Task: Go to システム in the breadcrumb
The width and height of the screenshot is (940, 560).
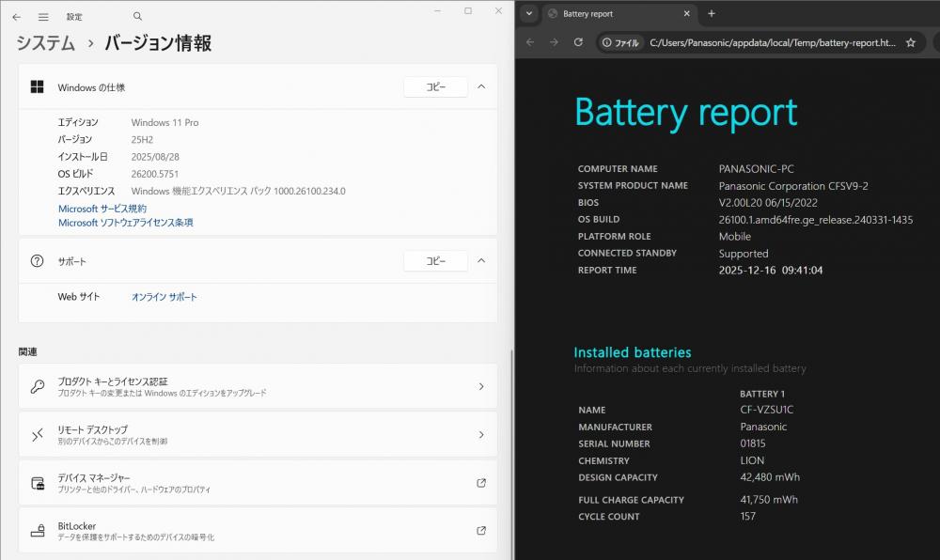Action: click(46, 43)
